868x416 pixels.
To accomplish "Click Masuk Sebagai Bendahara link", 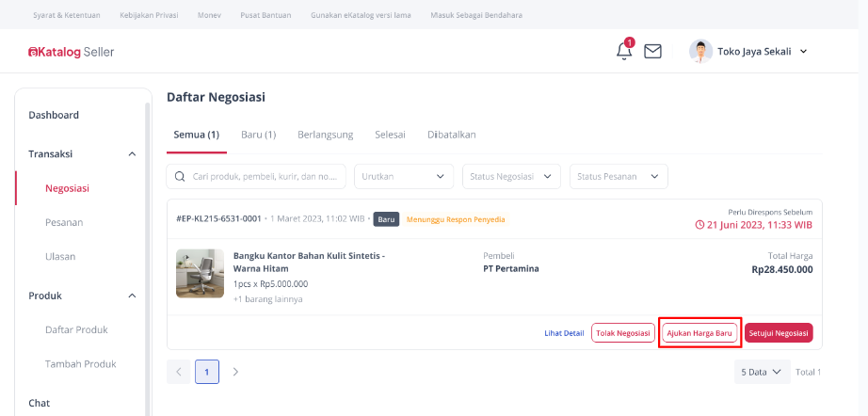I will [476, 15].
